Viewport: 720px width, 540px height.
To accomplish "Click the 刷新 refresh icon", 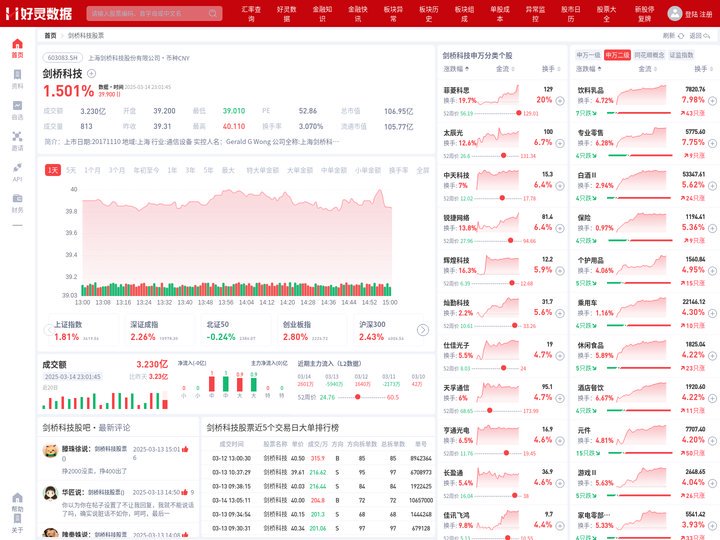I will (681, 35).
